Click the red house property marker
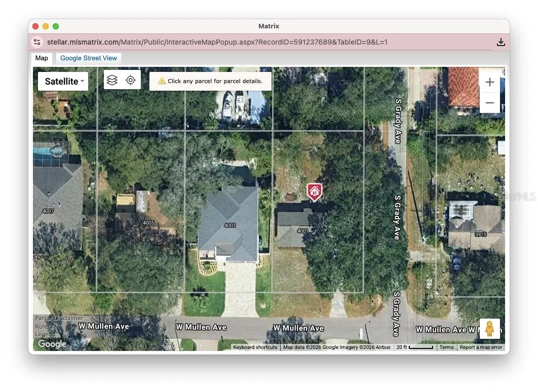Image resolution: width=538 pixels, height=392 pixels. coord(314,192)
